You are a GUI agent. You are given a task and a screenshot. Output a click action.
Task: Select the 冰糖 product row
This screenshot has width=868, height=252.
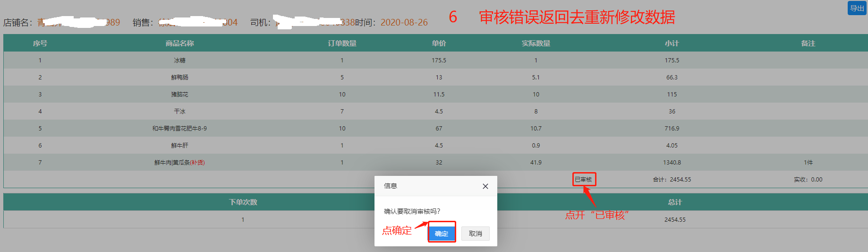(179, 61)
